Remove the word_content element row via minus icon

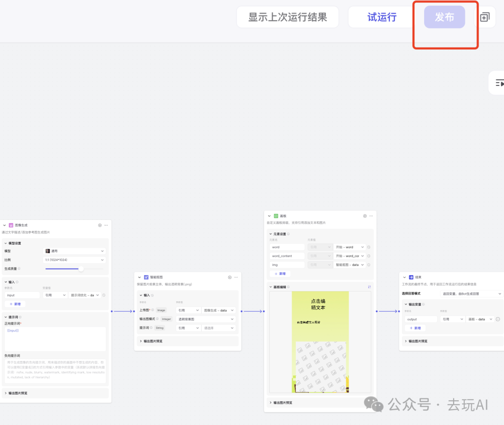369,256
